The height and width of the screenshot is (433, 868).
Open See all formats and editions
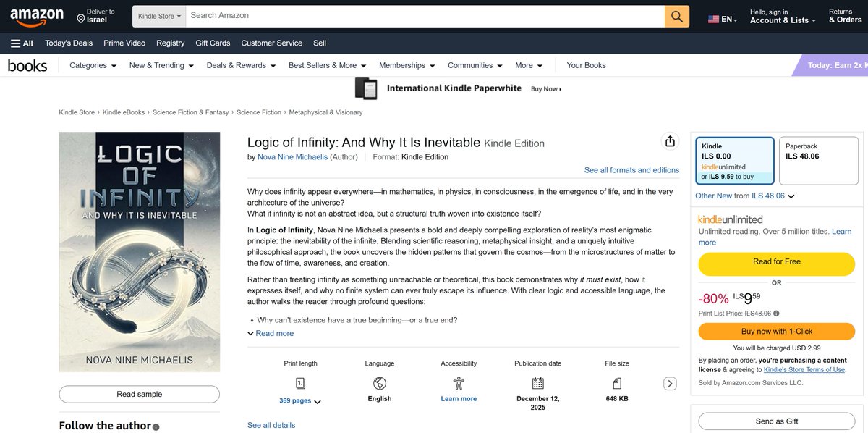tap(631, 170)
